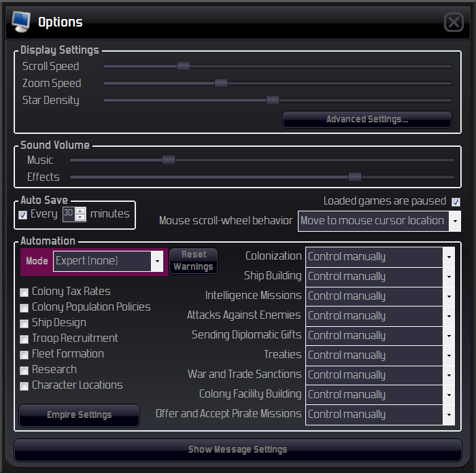476x473 pixels.
Task: Check the Troop Recruitment box
Action: click(24, 339)
